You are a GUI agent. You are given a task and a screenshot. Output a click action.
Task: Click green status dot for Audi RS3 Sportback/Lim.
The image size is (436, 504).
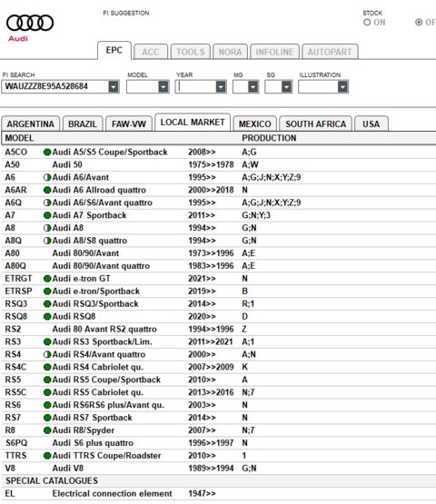coord(47,341)
